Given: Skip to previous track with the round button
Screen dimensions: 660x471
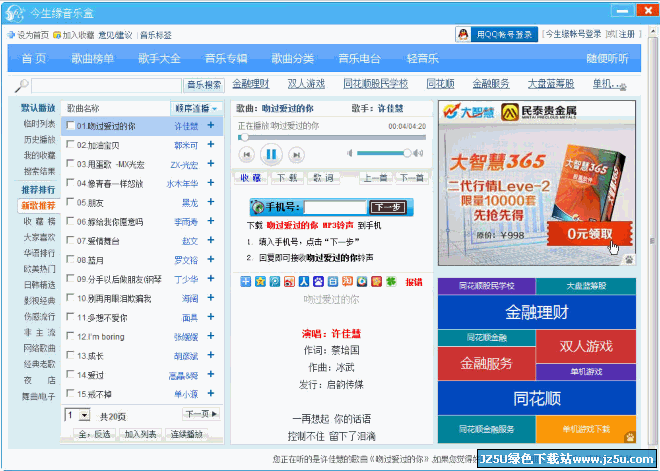Looking at the screenshot, I should (247, 155).
